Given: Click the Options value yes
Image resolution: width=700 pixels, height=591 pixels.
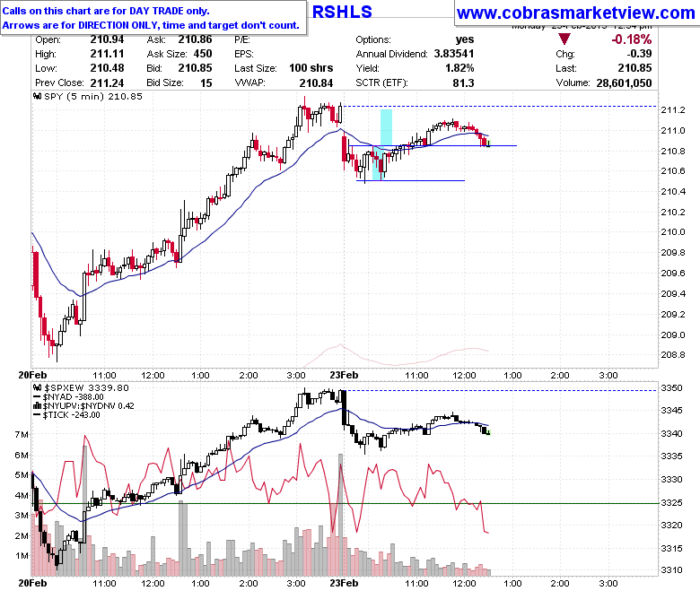Looking at the screenshot, I should pos(465,39).
